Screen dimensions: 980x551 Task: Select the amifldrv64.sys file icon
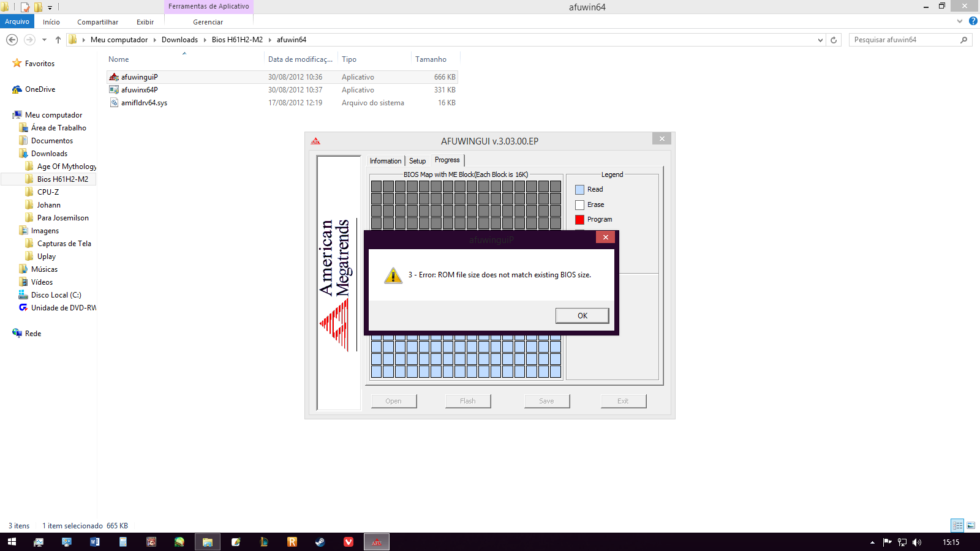(114, 103)
